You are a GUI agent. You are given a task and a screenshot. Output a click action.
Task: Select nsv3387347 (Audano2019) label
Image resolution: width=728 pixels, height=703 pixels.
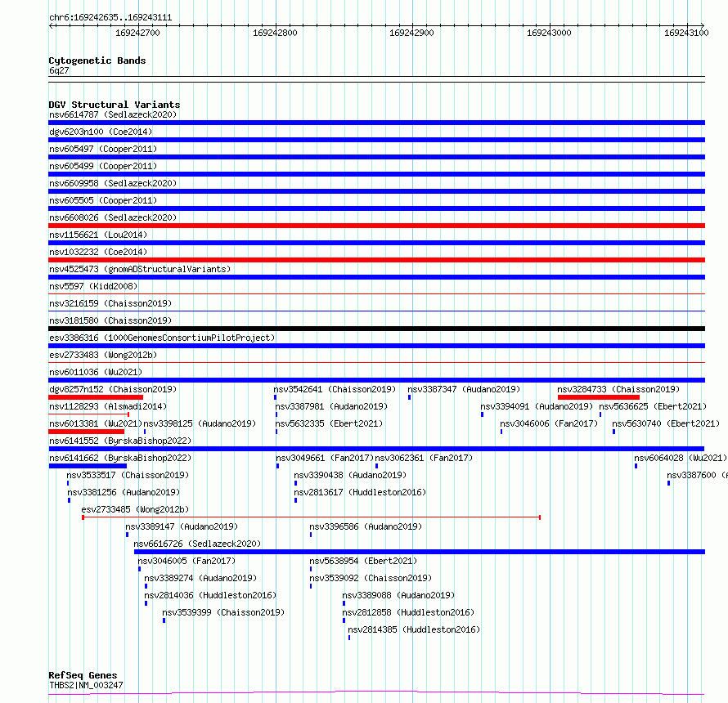tap(464, 389)
